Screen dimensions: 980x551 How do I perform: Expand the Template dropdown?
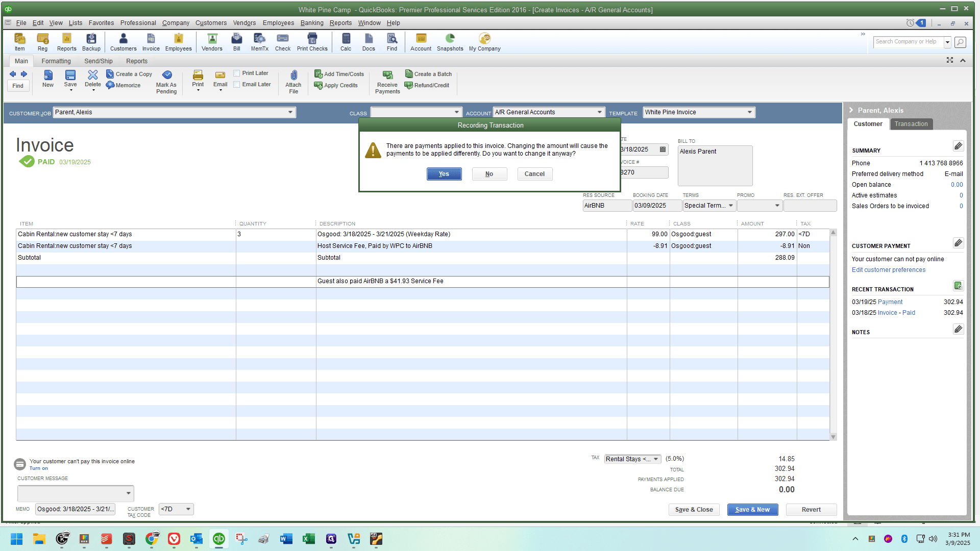749,112
